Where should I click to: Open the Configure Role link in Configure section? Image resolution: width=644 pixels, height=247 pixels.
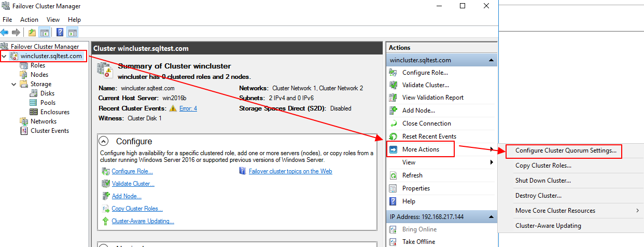132,171
